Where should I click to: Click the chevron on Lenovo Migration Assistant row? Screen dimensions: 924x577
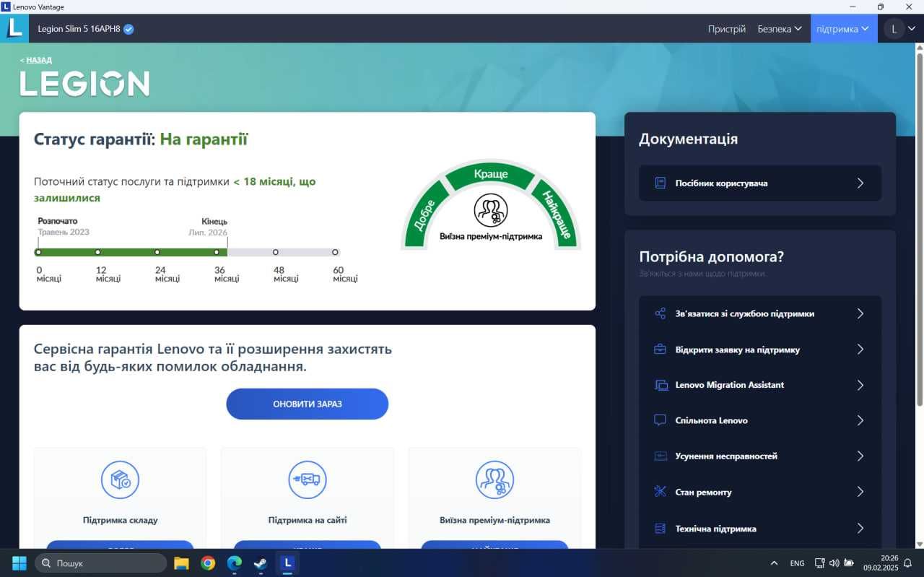pos(860,385)
